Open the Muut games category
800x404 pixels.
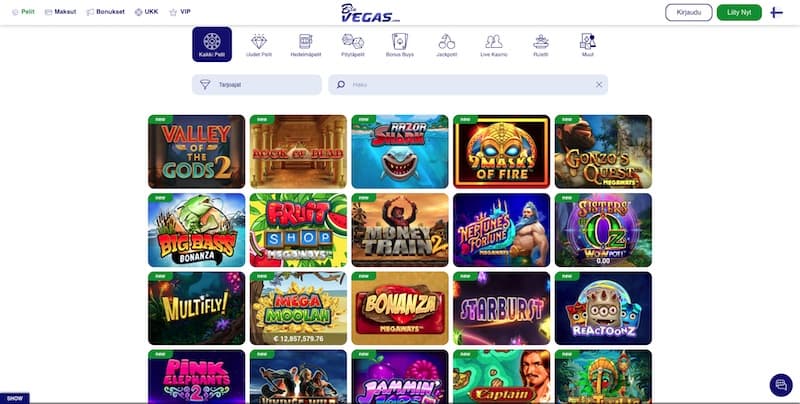click(588, 45)
